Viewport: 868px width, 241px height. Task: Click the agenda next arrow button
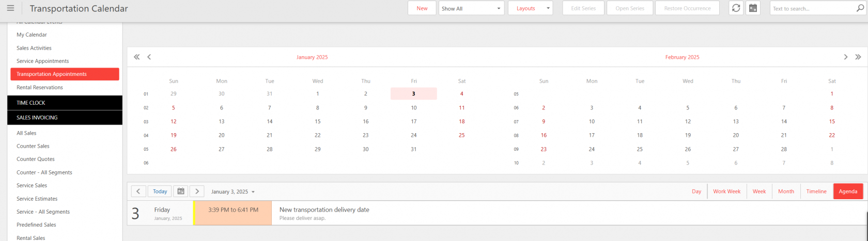click(x=197, y=191)
